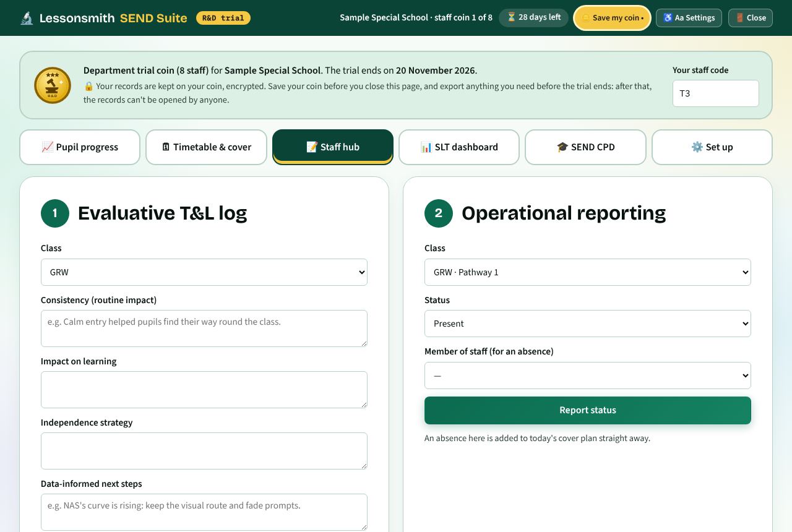The height and width of the screenshot is (532, 792).
Task: Switch to the Pupil progress tab
Action: pyautogui.click(x=80, y=147)
